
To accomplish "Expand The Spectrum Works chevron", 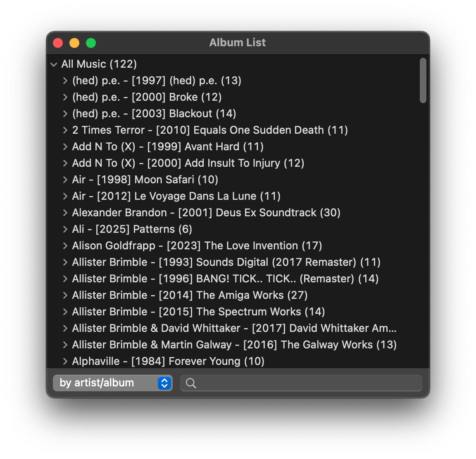I will pyautogui.click(x=65, y=312).
